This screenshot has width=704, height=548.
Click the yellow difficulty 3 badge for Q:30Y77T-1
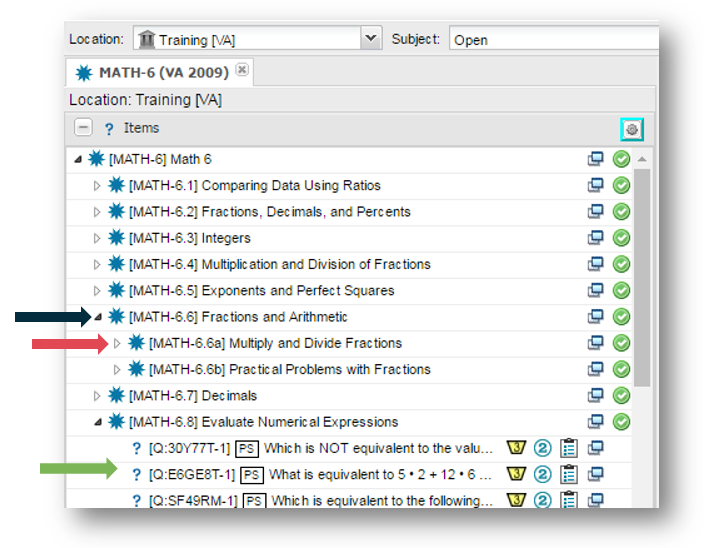(516, 448)
